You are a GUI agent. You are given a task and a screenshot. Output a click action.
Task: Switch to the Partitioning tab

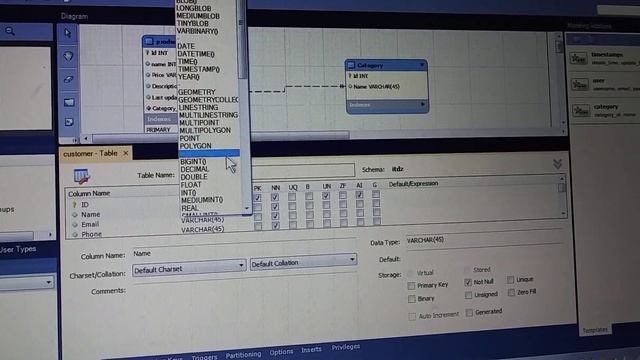click(243, 354)
